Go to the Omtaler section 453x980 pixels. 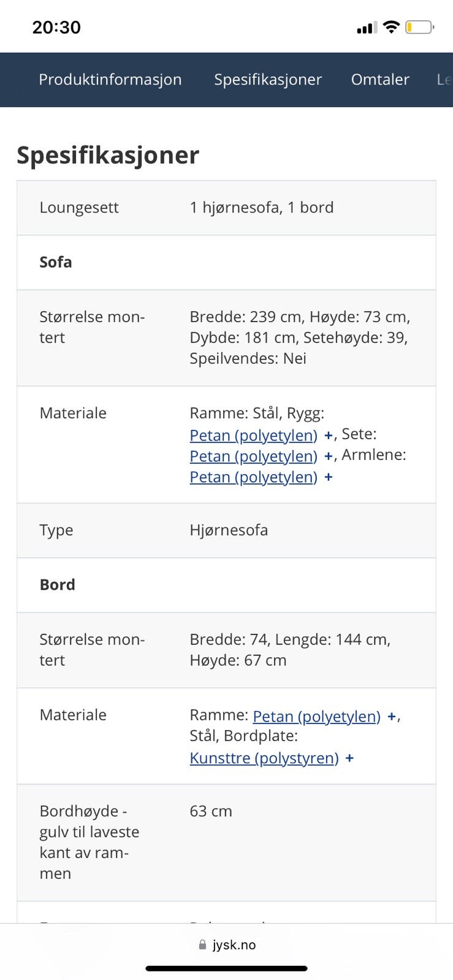[x=380, y=80]
